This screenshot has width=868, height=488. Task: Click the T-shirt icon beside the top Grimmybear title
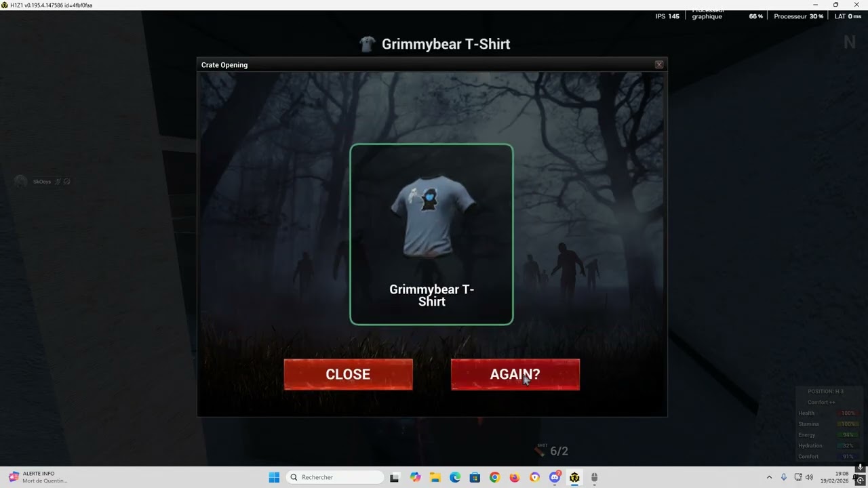coord(367,44)
